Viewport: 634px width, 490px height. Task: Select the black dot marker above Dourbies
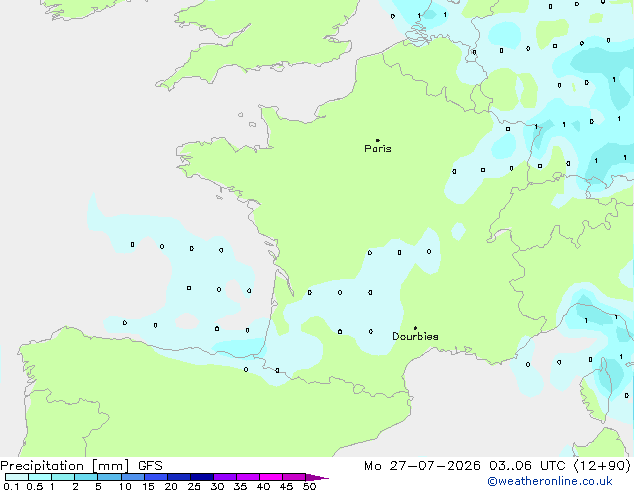pyautogui.click(x=415, y=328)
